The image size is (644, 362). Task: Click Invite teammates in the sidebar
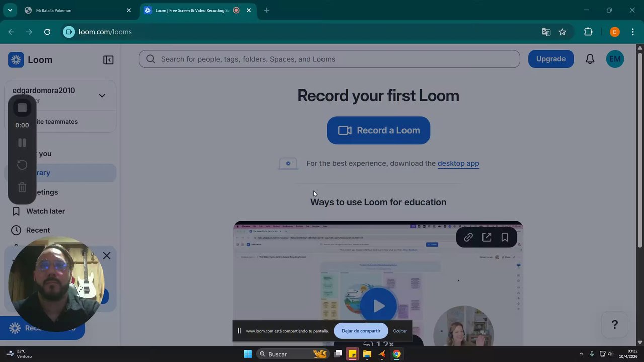pyautogui.click(x=60, y=122)
